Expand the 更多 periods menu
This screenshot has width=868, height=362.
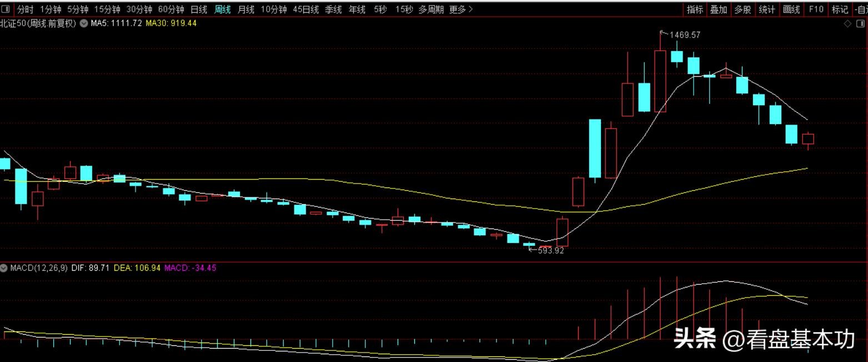pos(461,9)
